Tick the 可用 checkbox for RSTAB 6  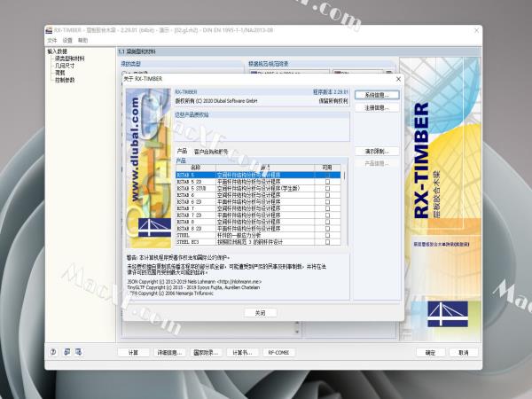(x=327, y=195)
